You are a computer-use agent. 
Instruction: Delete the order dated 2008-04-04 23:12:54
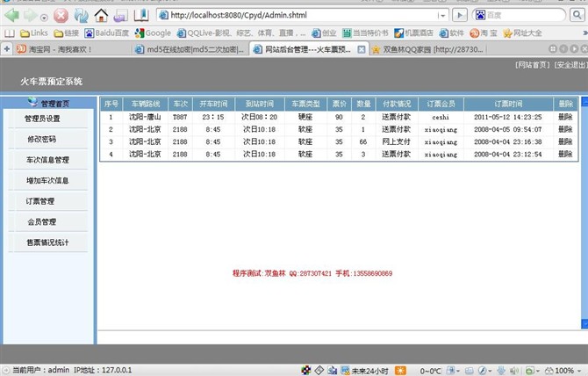pyautogui.click(x=565, y=154)
